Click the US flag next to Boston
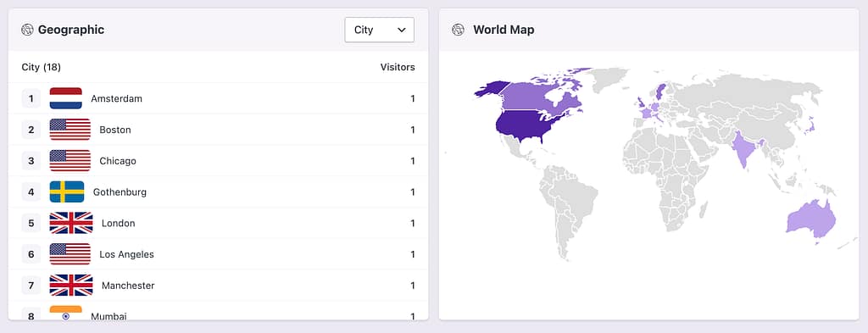This screenshot has height=333, width=868. [70, 130]
